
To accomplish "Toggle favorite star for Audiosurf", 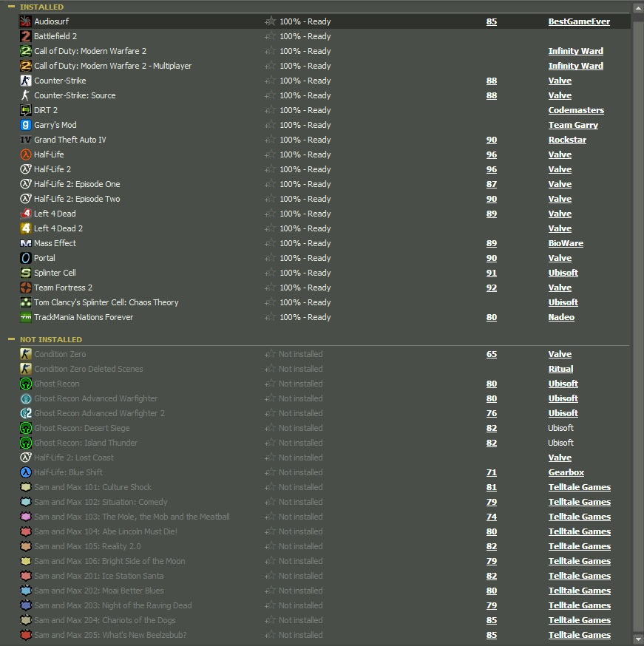I will click(271, 21).
